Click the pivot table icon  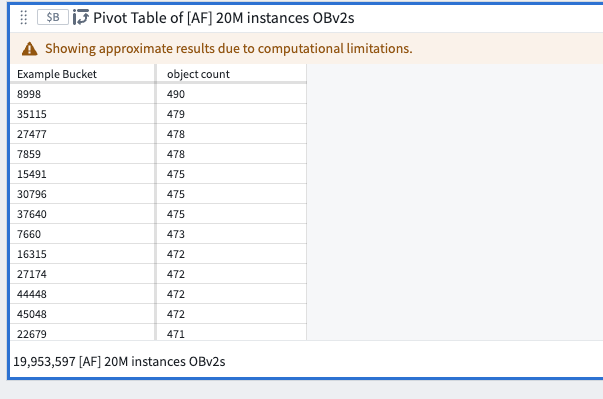coord(81,17)
